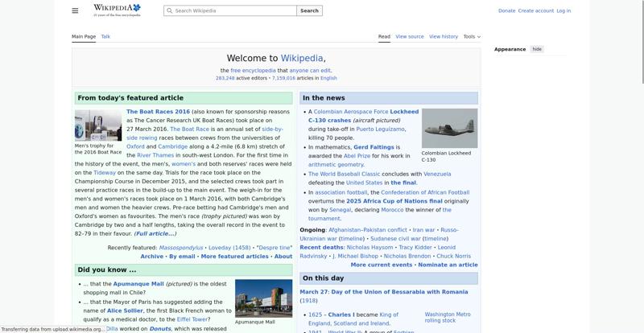The image size is (644, 333).
Task: Open the Create account link
Action: pyautogui.click(x=535, y=11)
